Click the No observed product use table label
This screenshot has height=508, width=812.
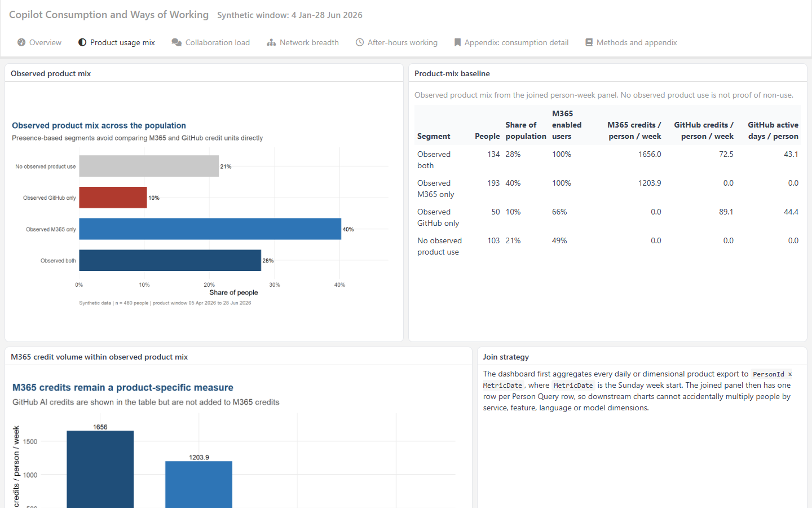(x=439, y=246)
